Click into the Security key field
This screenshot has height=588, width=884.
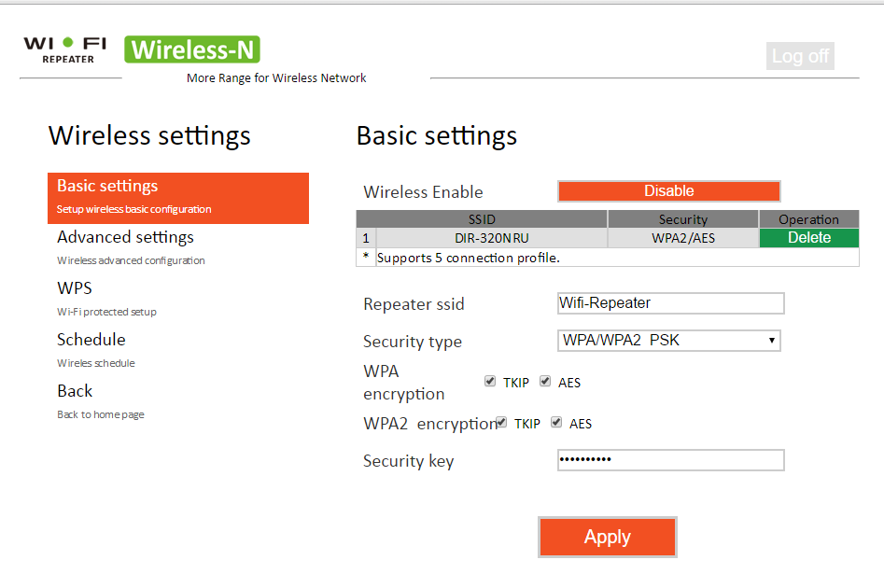click(x=670, y=460)
